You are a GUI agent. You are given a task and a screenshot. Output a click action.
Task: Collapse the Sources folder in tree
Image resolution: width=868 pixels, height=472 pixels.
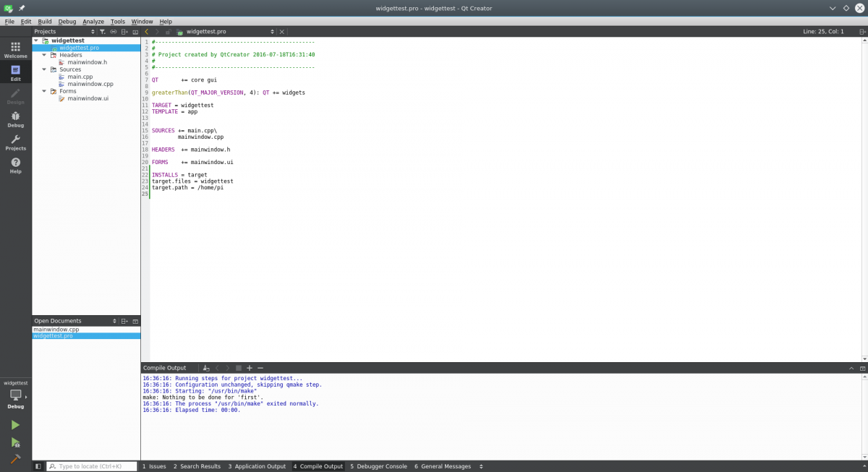pyautogui.click(x=44, y=69)
